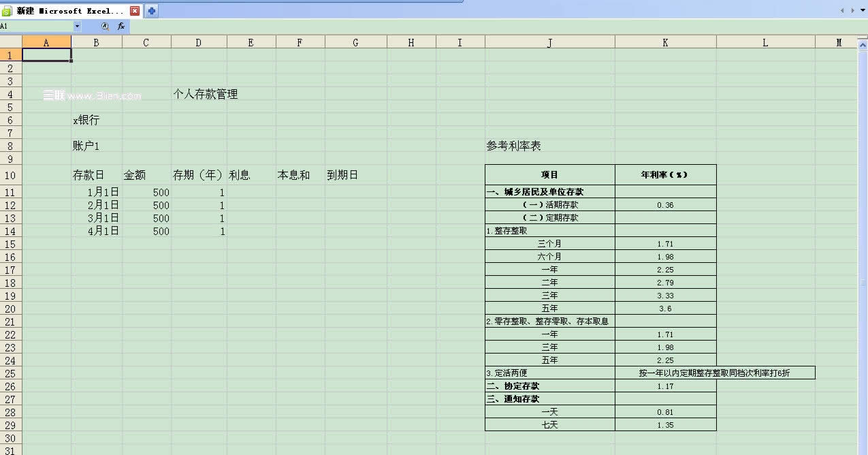Screen dimensions: 868x455
Task: Click the select-all corner box
Action: pyautogui.click(x=11, y=42)
